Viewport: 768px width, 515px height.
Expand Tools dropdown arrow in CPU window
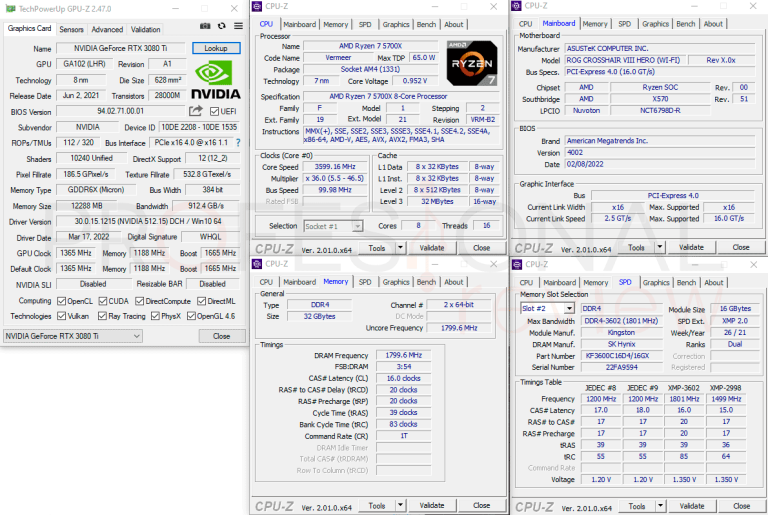(400, 248)
